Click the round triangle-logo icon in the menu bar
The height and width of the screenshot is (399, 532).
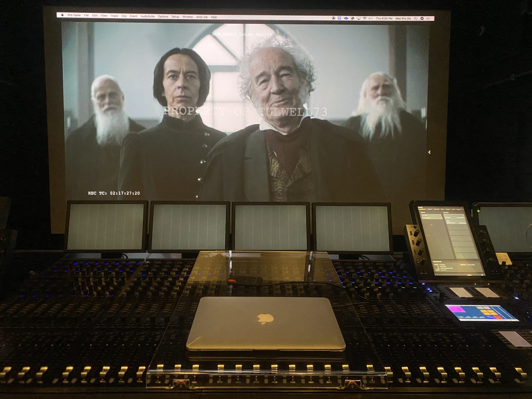[333, 18]
